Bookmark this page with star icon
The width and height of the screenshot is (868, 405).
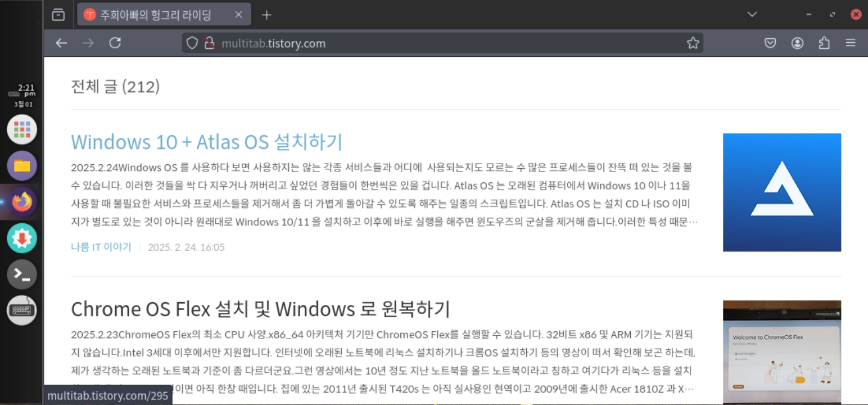click(693, 43)
